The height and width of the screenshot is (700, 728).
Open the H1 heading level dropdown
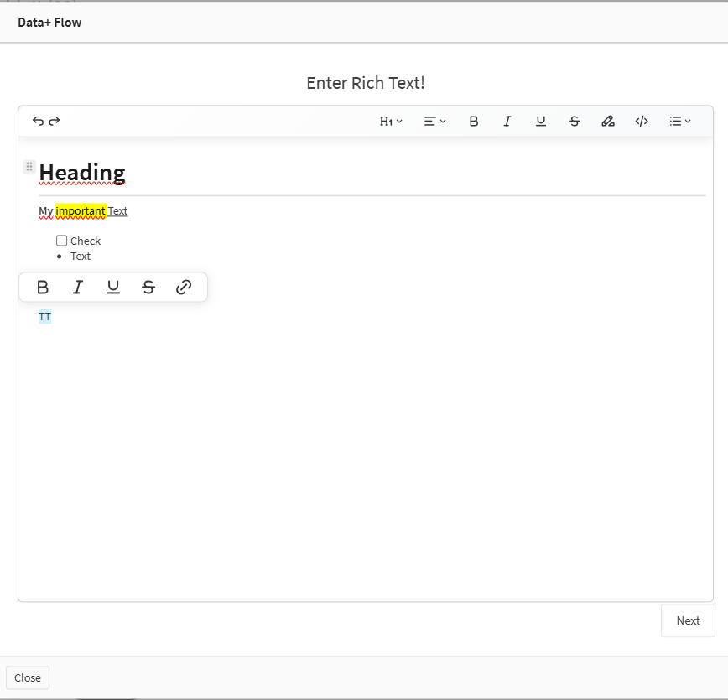(391, 122)
